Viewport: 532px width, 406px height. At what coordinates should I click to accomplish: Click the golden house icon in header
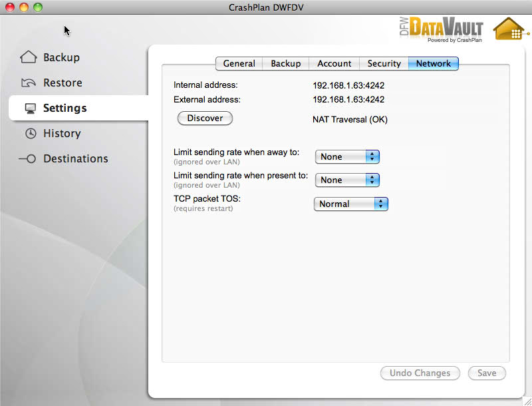[x=510, y=29]
